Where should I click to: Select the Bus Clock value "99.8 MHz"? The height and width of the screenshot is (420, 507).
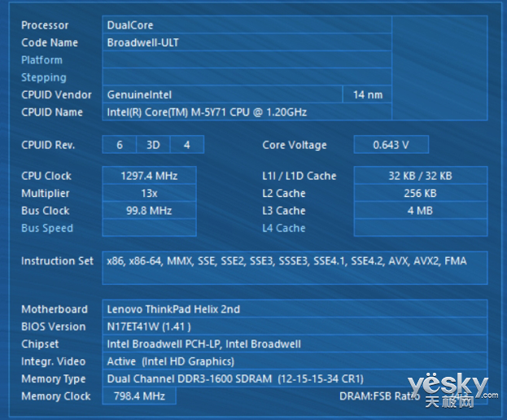click(149, 211)
